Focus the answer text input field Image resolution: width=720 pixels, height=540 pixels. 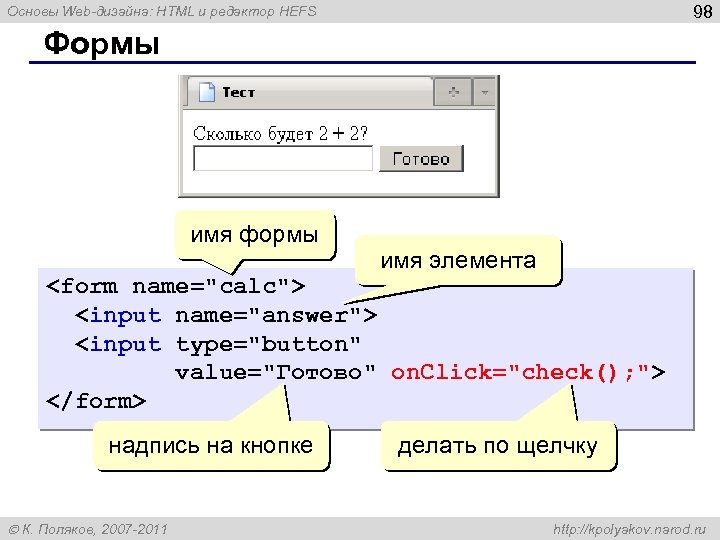coord(283,158)
